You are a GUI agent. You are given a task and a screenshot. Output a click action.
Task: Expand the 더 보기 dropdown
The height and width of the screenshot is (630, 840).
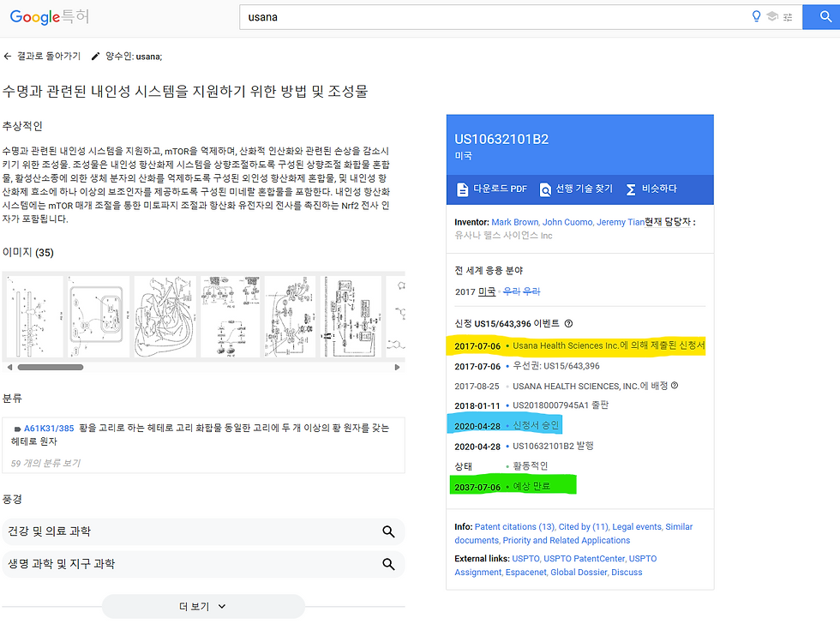pyautogui.click(x=203, y=607)
